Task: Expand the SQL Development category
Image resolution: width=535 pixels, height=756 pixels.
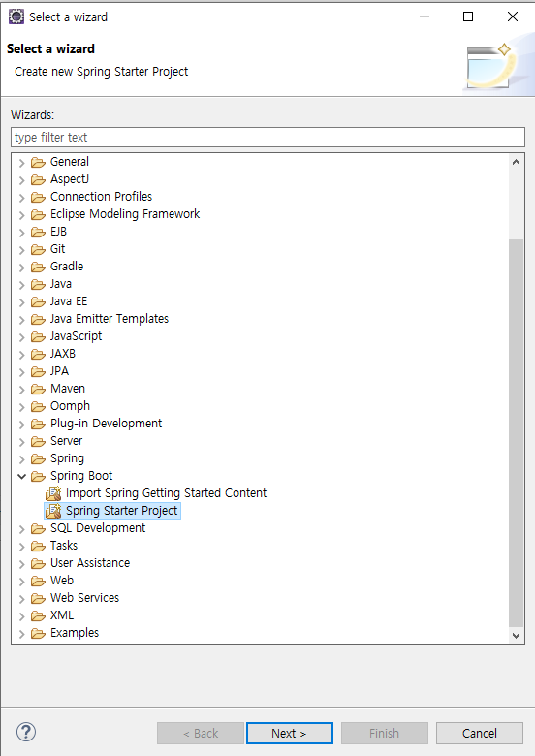Action: point(21,529)
